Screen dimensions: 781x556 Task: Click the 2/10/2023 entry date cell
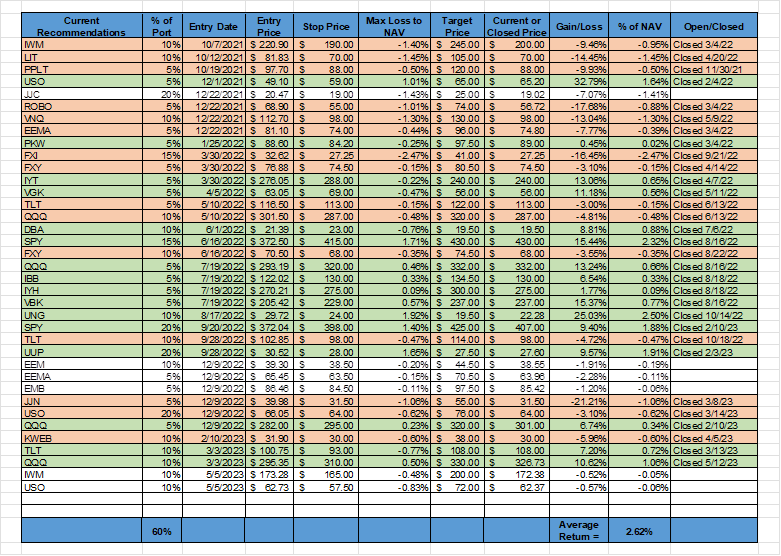pyautogui.click(x=213, y=438)
